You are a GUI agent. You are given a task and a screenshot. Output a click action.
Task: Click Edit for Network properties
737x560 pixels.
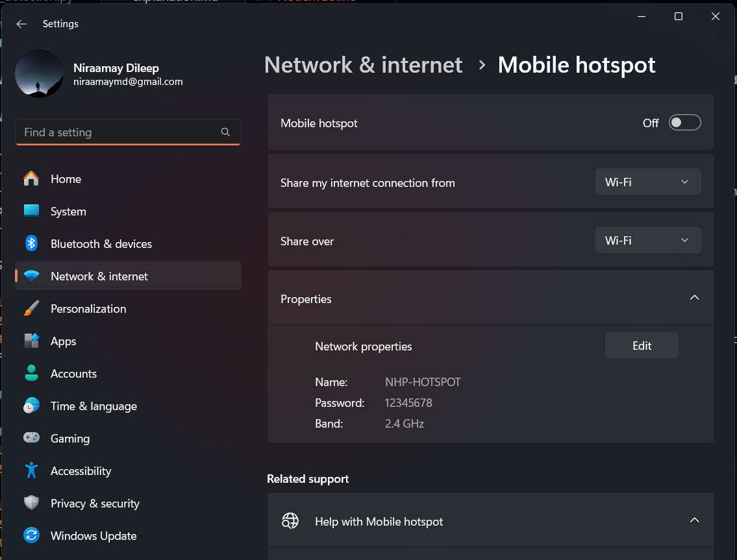tap(642, 346)
